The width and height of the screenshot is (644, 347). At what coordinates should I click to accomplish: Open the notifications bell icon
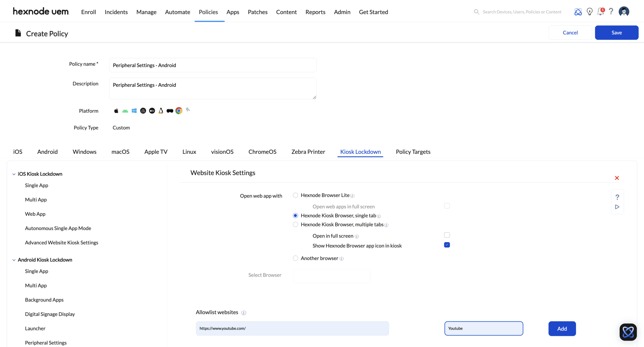[x=600, y=12]
